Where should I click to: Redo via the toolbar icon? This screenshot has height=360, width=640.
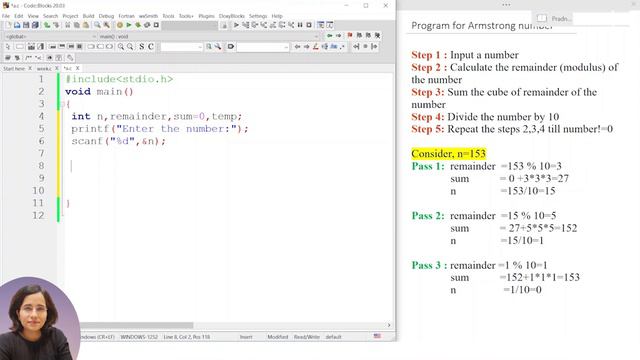click(56, 25)
